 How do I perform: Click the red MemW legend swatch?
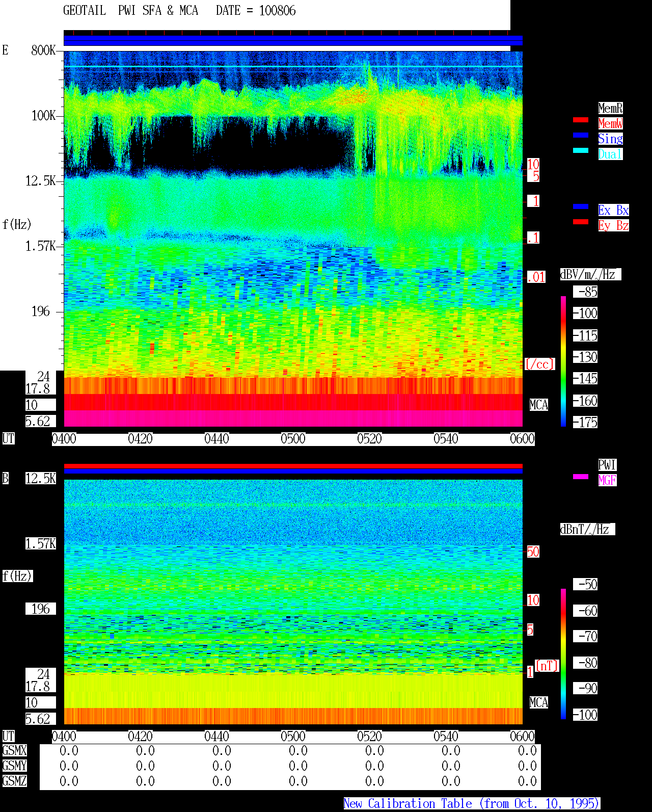coord(581,120)
